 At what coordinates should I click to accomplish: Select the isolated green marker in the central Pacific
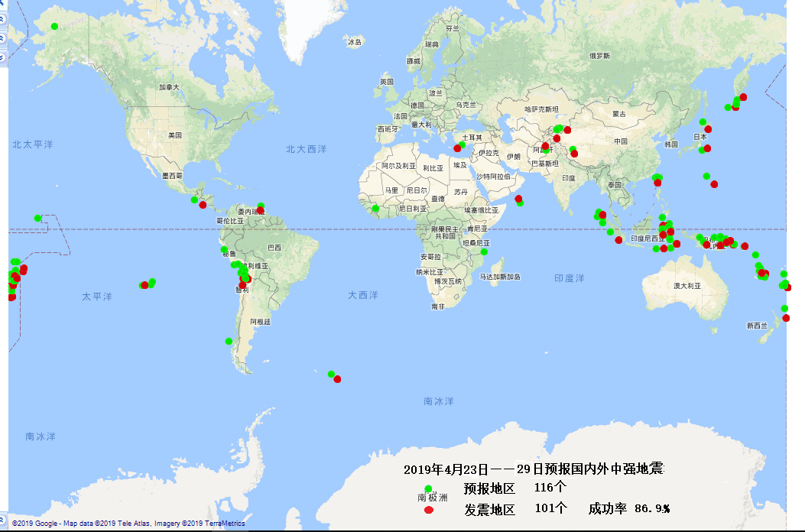(x=37, y=219)
